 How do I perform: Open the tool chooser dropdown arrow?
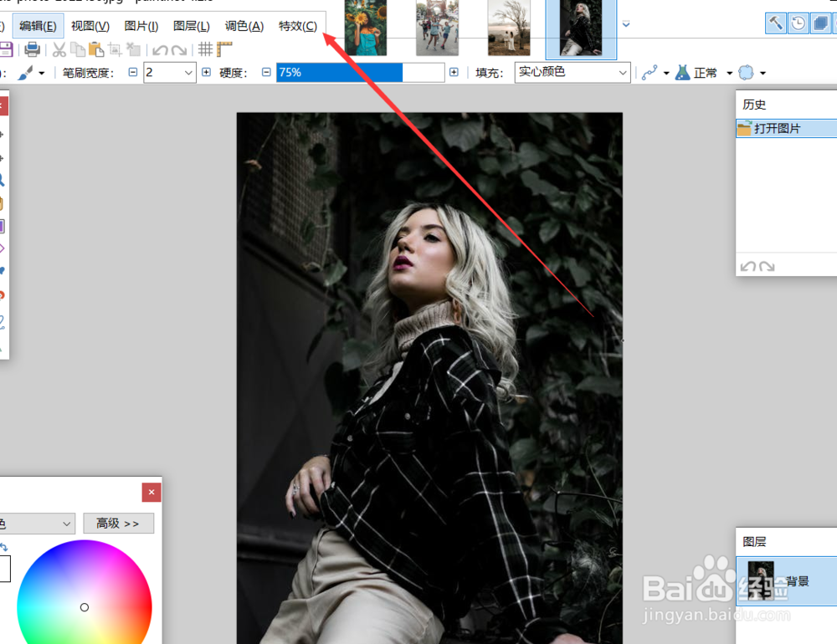tap(42, 73)
